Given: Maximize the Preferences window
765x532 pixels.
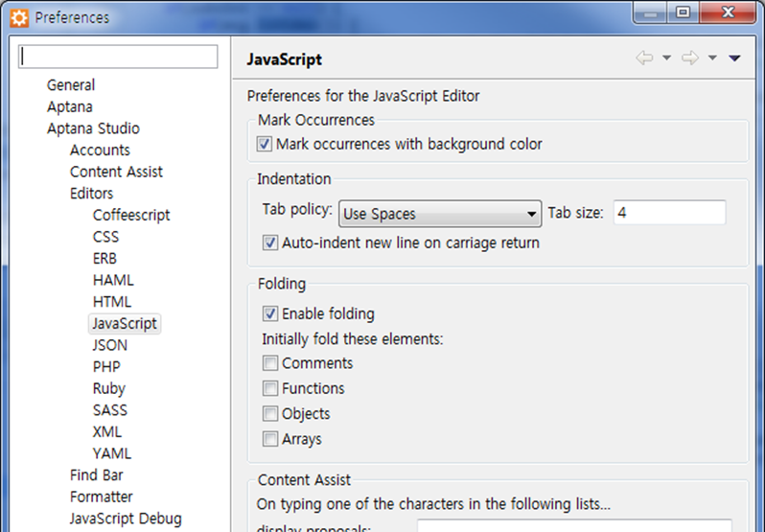Looking at the screenshot, I should click(x=683, y=12).
